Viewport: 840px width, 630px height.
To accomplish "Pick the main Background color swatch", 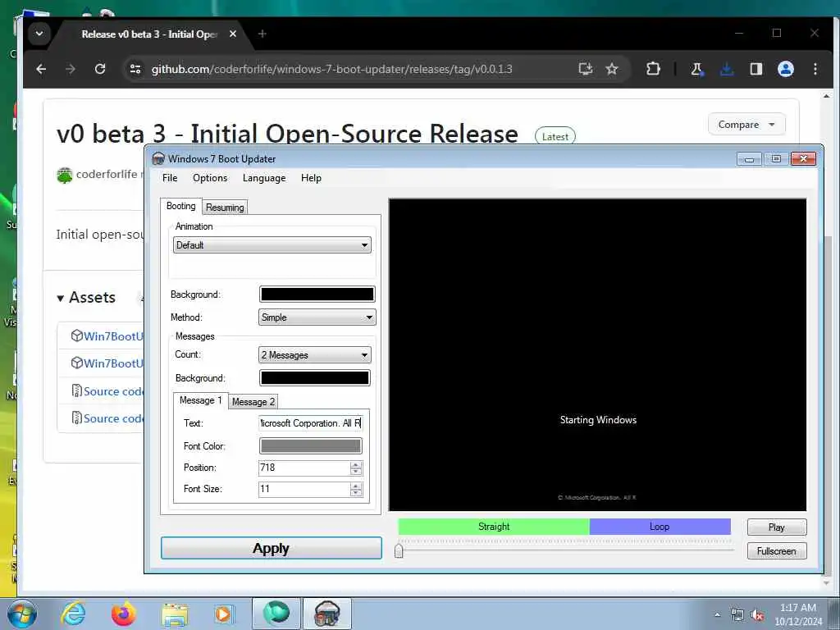I will 317,294.
